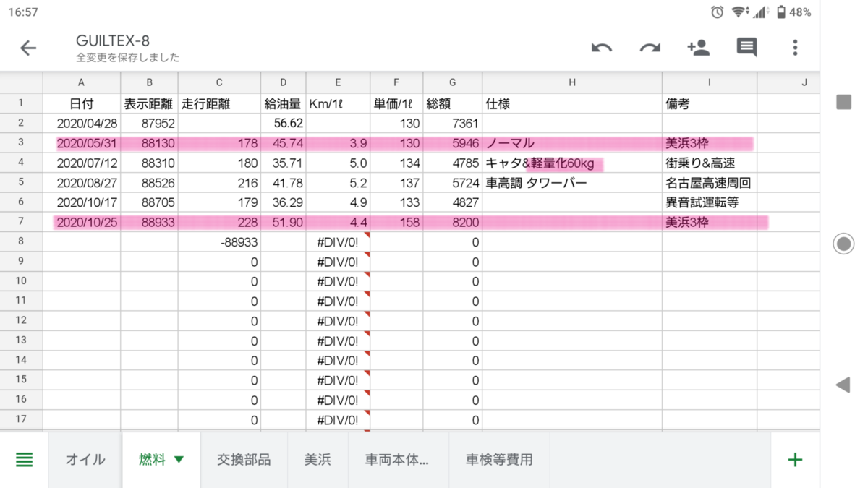Select the date cell 2020/04/28
This screenshot has width=868, height=488.
[x=82, y=124]
